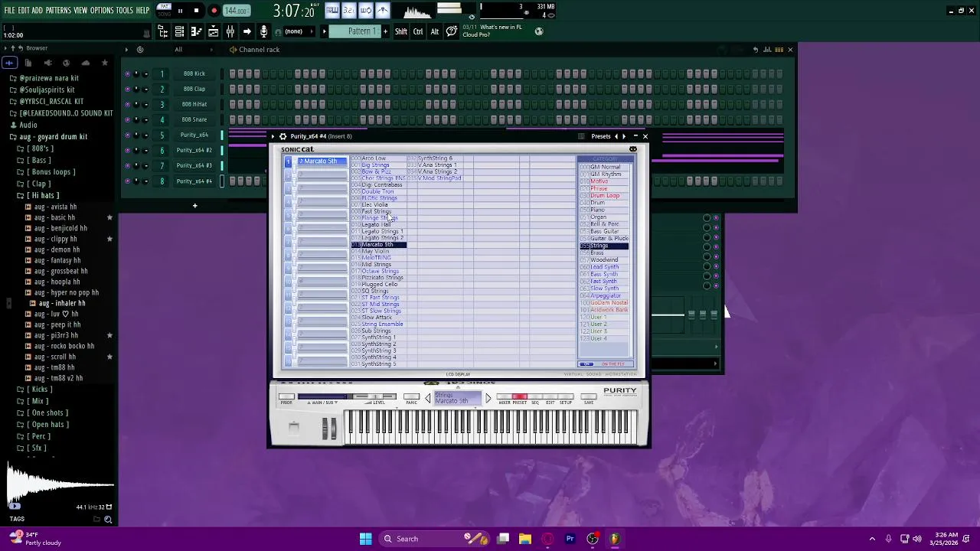This screenshot has height=551, width=980.
Task: Expand the [ Perc ] folder
Action: pyautogui.click(x=40, y=436)
